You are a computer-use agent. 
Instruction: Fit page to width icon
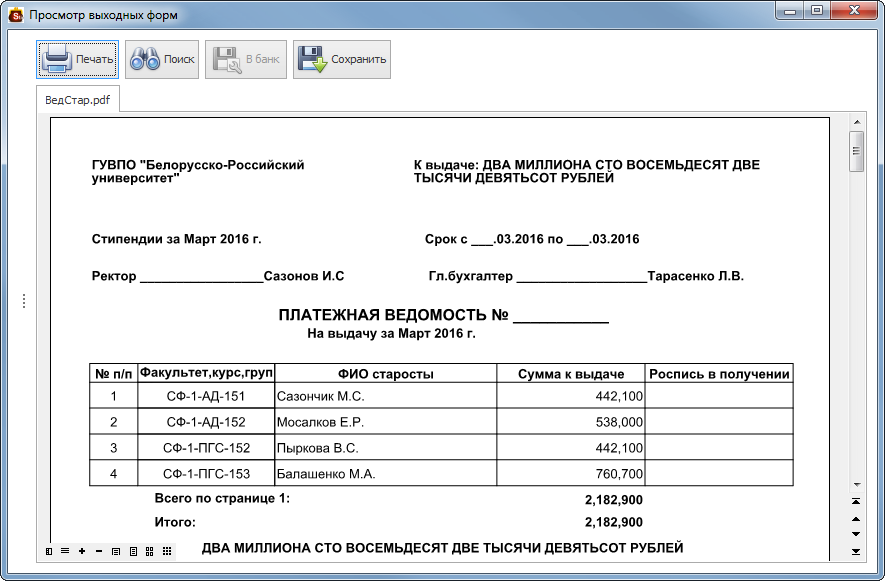click(116, 551)
